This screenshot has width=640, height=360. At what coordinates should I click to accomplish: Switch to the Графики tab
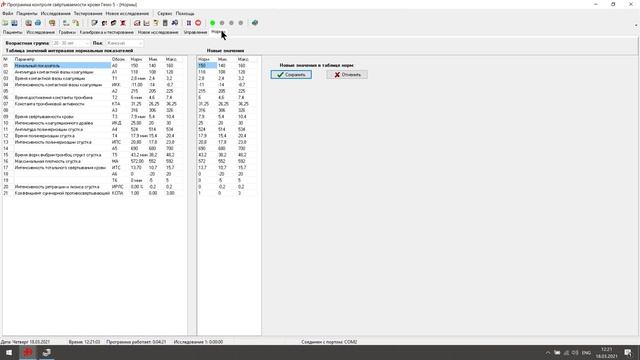(67, 32)
